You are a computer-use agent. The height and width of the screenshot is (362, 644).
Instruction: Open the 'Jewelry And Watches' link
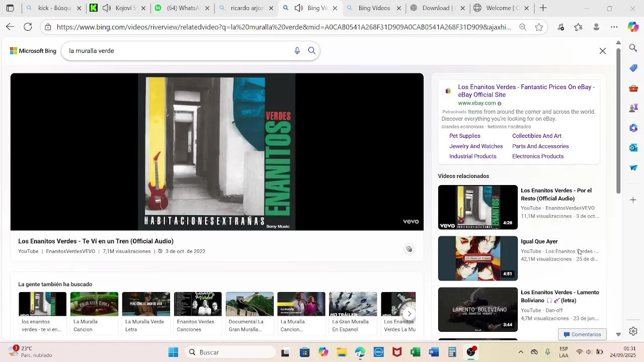[x=476, y=146]
